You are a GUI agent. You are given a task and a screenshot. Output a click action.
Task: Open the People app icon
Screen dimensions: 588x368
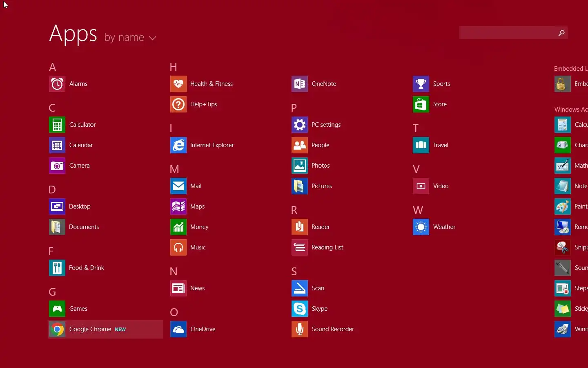[x=300, y=145]
